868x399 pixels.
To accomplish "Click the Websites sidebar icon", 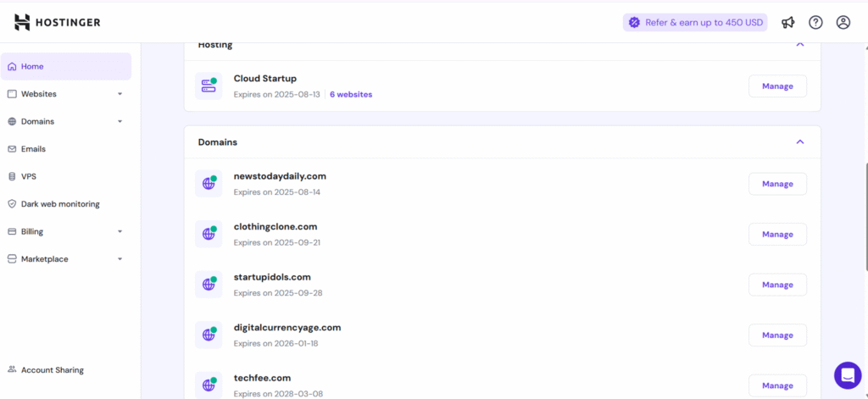I will [x=12, y=94].
